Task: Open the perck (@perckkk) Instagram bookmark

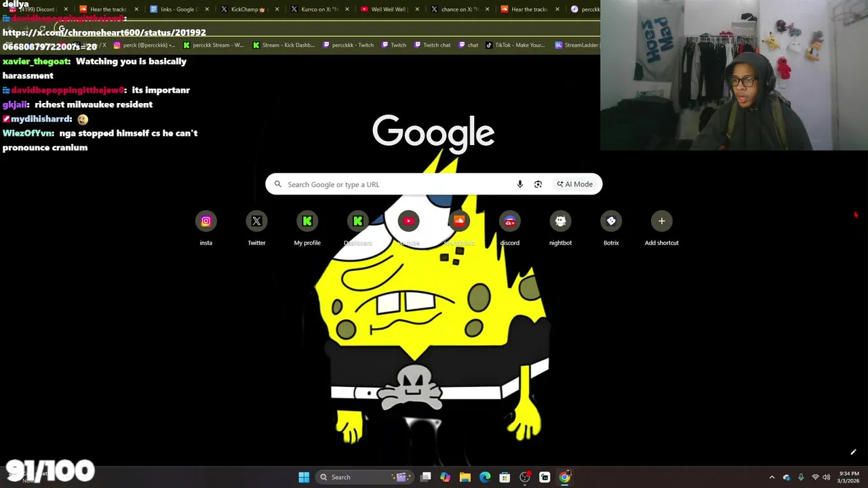Action: [144, 45]
